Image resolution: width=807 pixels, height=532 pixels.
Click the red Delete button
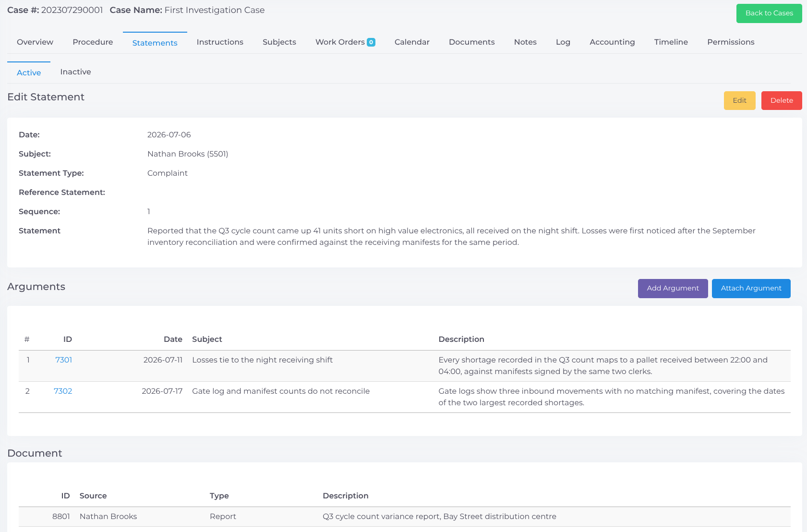(782, 100)
